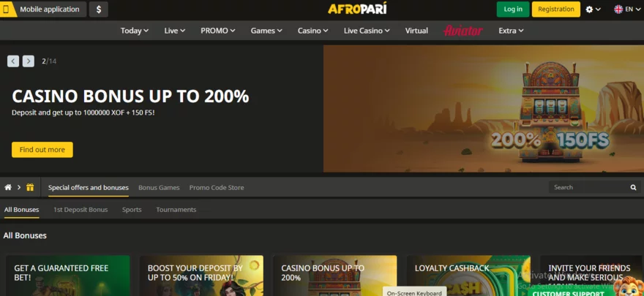Open Boost Your Deposit on Friday card

pos(201,276)
